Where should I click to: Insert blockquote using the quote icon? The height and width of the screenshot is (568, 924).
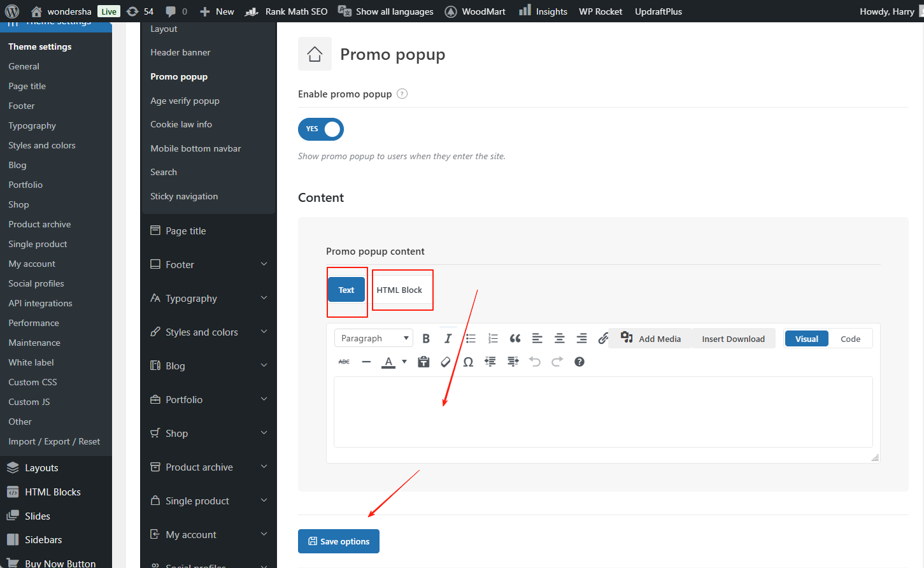click(515, 339)
